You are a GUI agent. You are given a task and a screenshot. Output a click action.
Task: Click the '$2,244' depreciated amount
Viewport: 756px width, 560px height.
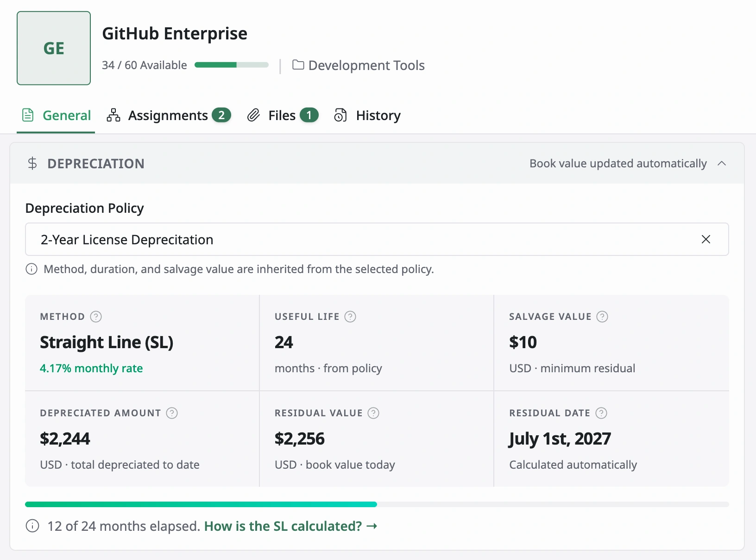click(65, 439)
